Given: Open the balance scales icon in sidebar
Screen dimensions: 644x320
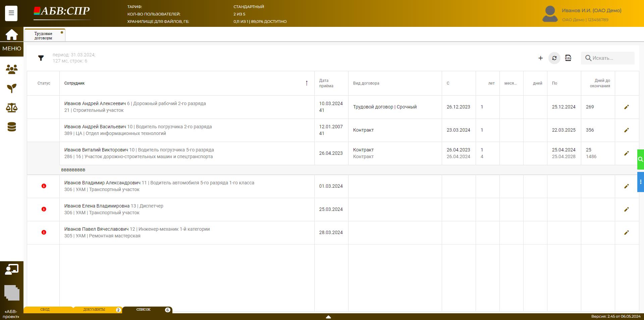Looking at the screenshot, I should [12, 108].
